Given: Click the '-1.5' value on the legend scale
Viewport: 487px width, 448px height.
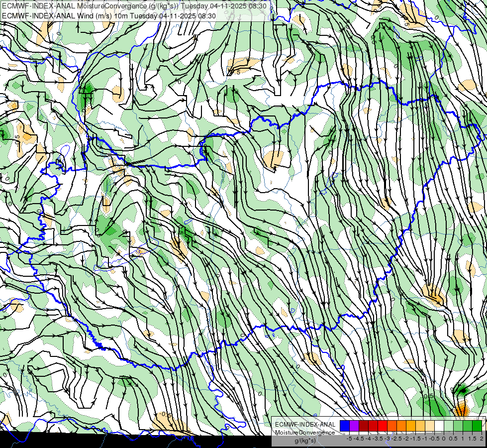Looking at the screenshot, I should coord(415,439).
